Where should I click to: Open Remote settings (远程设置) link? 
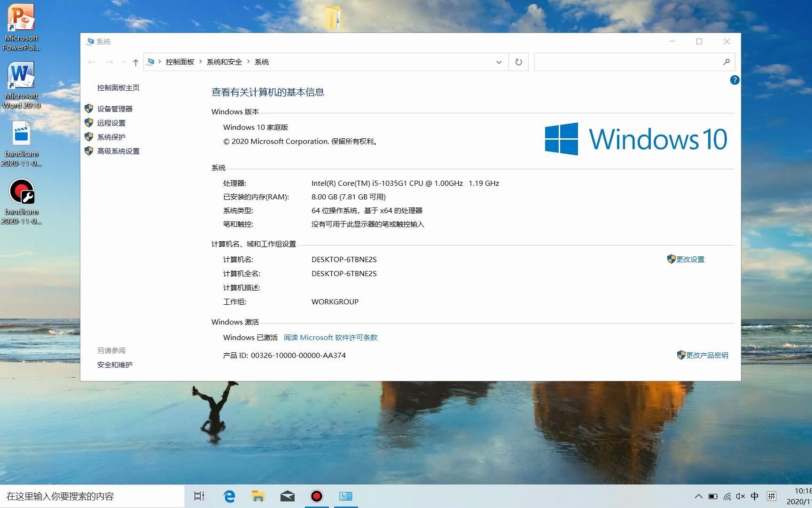(111, 123)
